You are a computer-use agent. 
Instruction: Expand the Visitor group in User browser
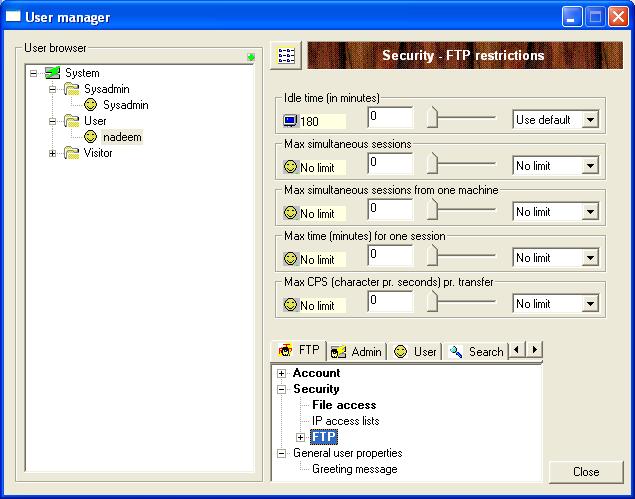(53, 153)
